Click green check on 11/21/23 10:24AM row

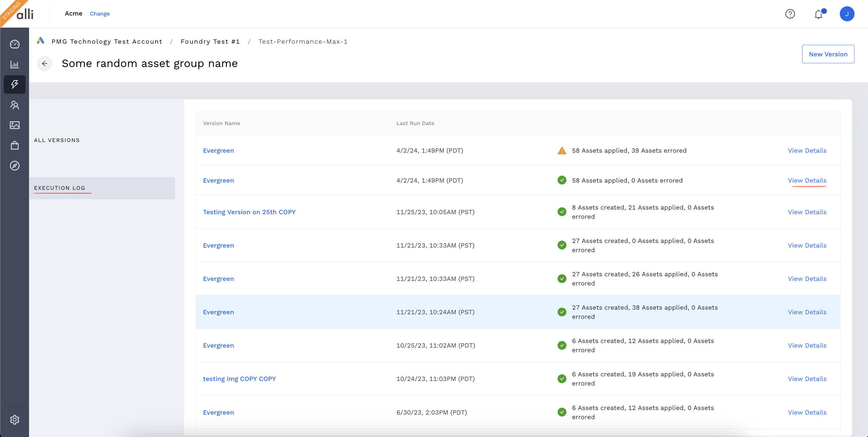click(562, 312)
